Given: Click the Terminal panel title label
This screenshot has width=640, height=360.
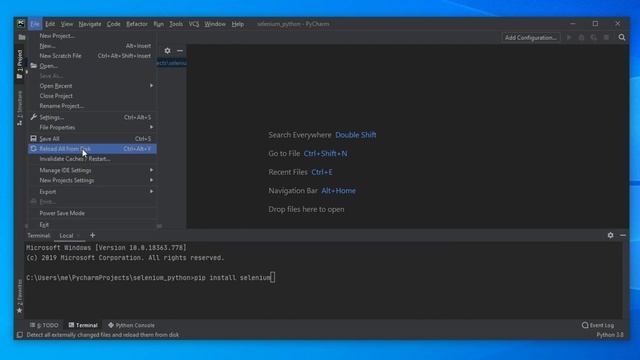Looking at the screenshot, I should click(x=38, y=236).
